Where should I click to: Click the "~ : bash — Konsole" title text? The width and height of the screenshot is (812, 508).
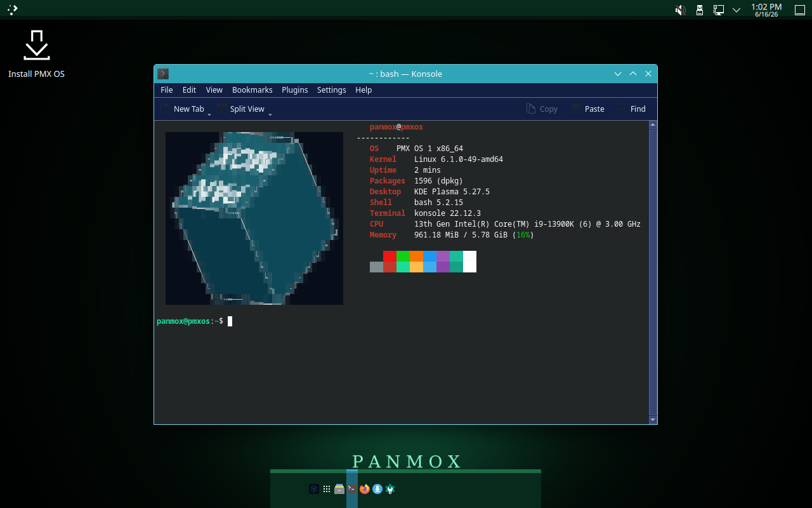405,74
